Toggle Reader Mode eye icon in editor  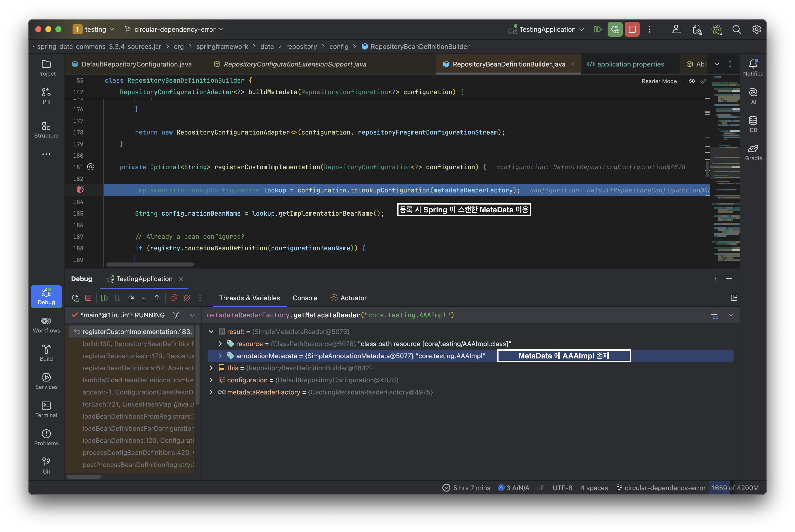[x=691, y=81]
